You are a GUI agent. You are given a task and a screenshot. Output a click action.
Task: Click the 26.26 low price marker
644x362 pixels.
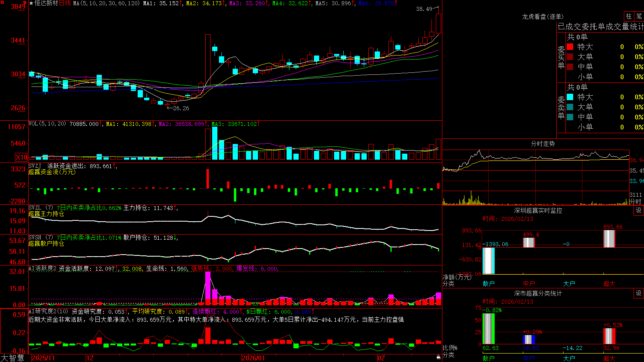click(x=181, y=108)
